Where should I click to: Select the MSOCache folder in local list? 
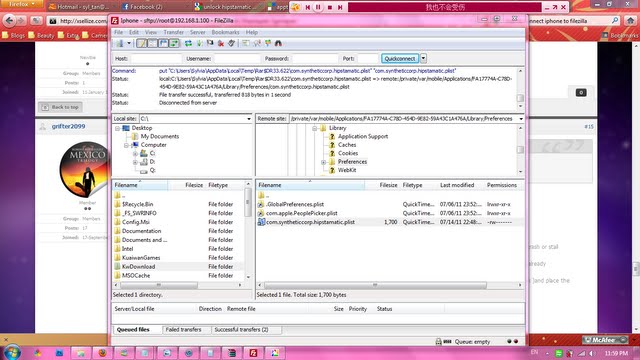136,276
